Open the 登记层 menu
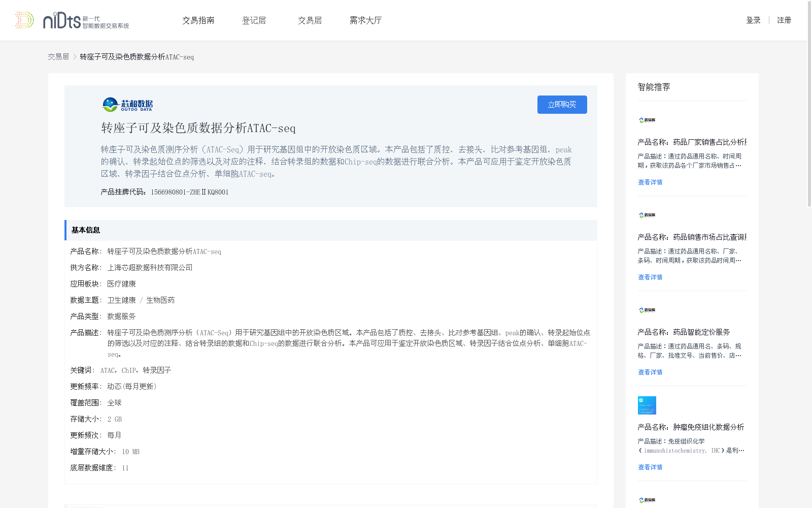 [x=254, y=20]
